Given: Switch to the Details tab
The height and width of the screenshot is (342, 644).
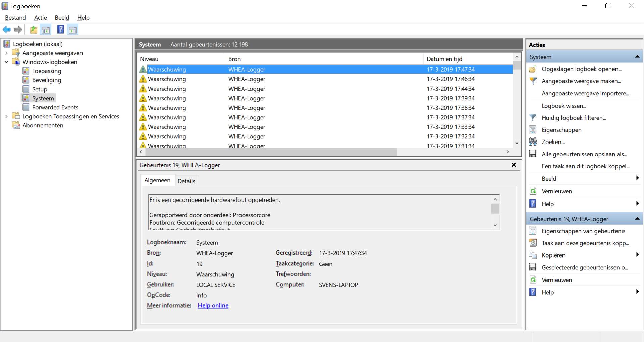Looking at the screenshot, I should click(x=186, y=181).
